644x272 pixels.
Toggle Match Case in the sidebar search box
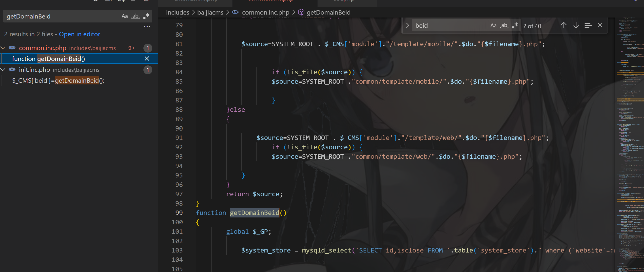click(124, 16)
